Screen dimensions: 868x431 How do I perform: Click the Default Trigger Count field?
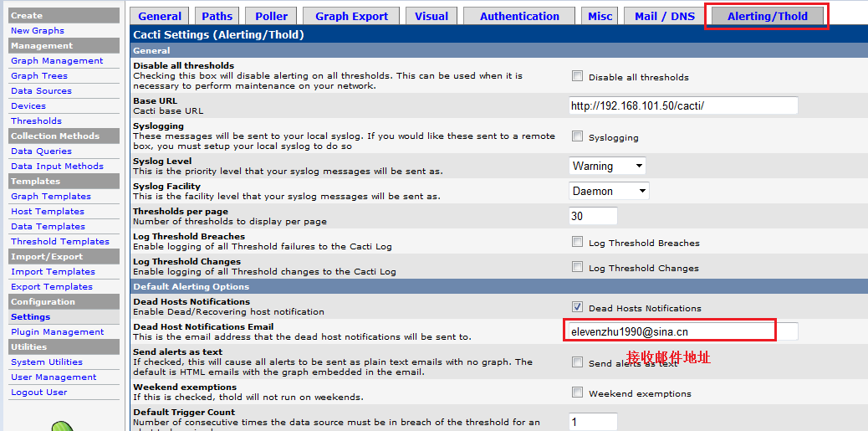[x=593, y=422]
